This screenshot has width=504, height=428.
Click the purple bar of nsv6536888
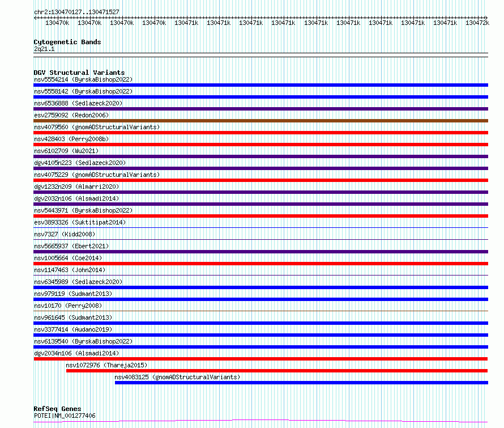pos(260,109)
